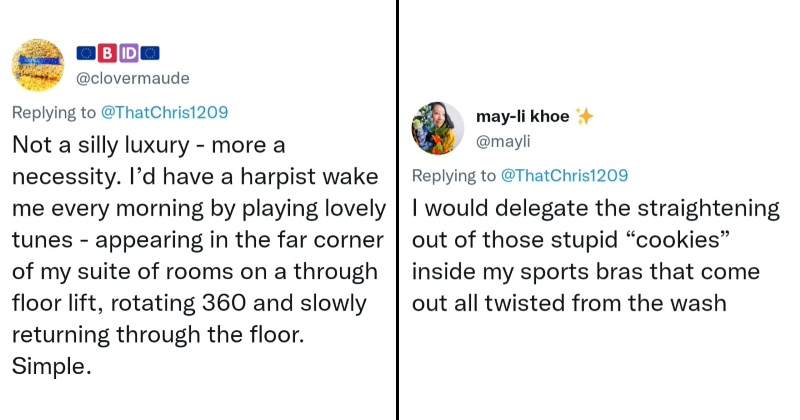Click "Replying to" label in clovermaude's tweet
The height and width of the screenshot is (420, 800).
[x=53, y=111]
